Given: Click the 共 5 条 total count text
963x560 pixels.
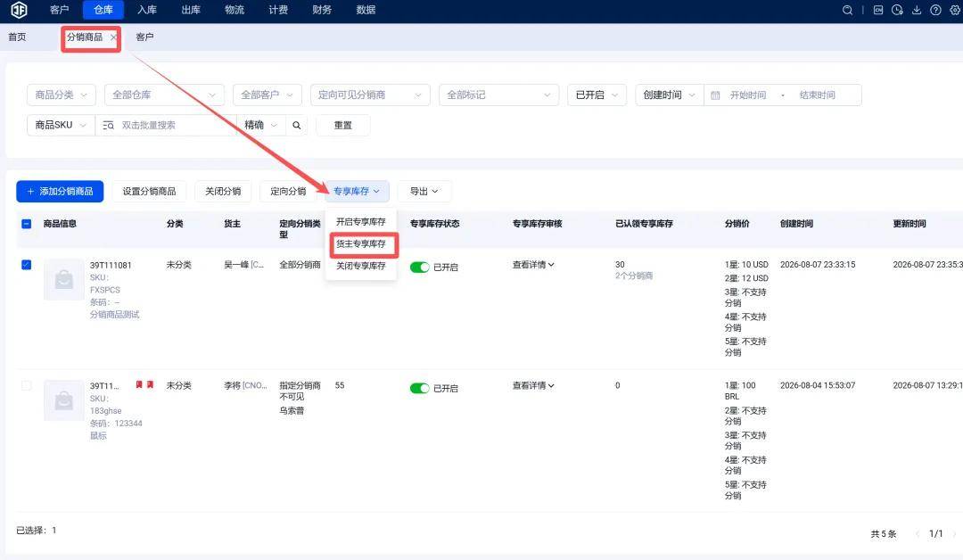Looking at the screenshot, I should pyautogui.click(x=884, y=534).
